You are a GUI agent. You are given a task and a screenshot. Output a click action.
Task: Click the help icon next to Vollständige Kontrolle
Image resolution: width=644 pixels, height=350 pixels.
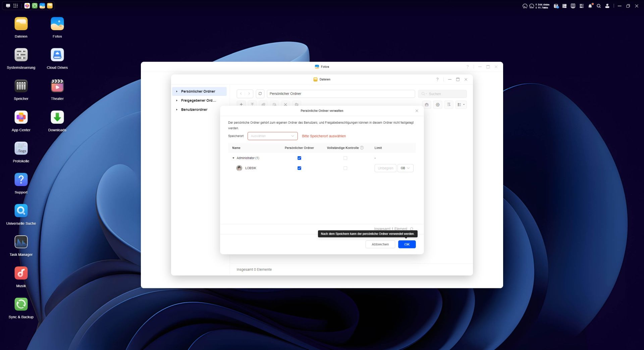tap(362, 148)
